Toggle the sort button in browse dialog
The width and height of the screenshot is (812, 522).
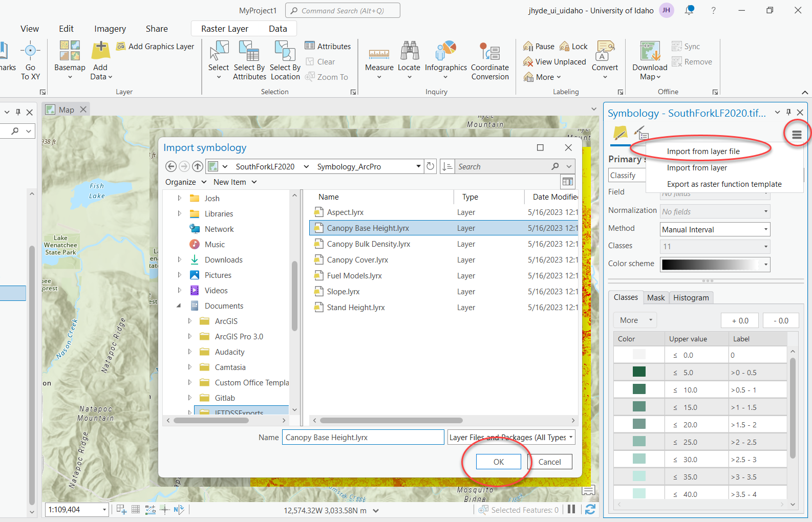(447, 166)
